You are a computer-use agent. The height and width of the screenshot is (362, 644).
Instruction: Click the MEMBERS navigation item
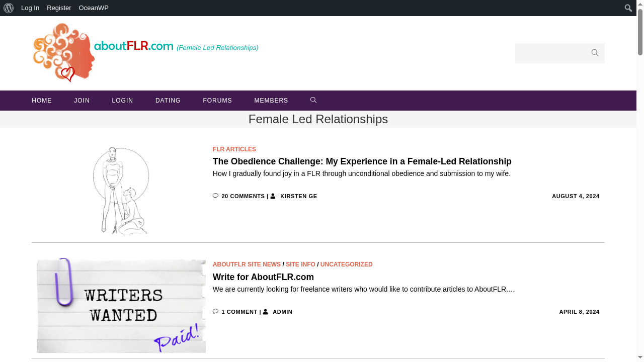tap(271, 100)
